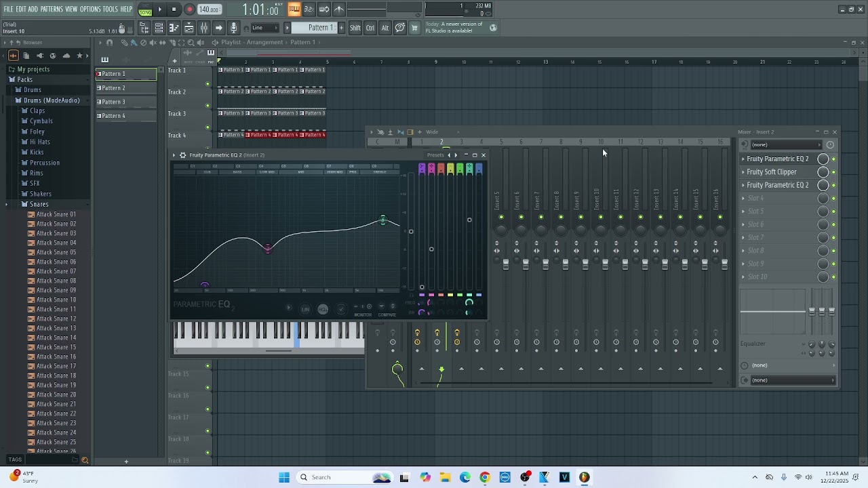The height and width of the screenshot is (488, 868).
Task: Open the EQ plugin gear settings icon
Action: (182, 155)
